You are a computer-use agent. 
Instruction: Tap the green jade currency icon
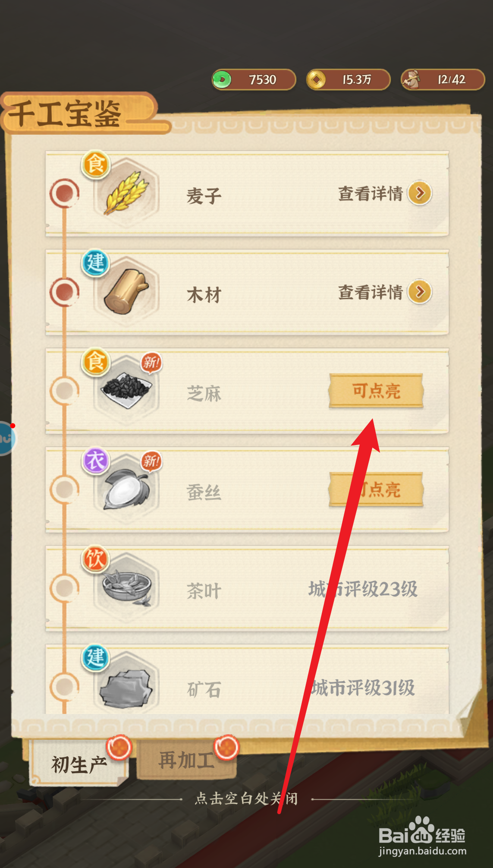coord(222,79)
